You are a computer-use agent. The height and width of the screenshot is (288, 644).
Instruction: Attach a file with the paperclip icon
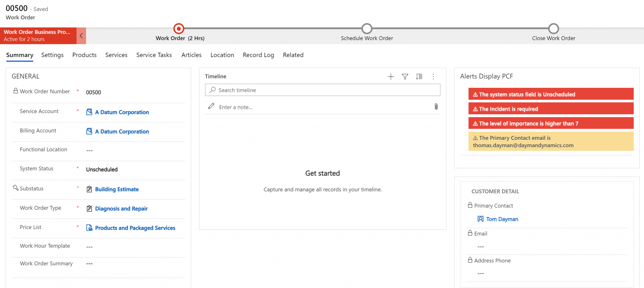click(x=436, y=107)
